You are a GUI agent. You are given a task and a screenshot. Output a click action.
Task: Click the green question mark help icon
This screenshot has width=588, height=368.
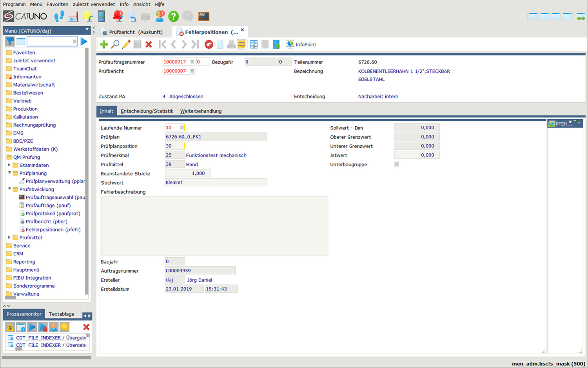(x=173, y=16)
